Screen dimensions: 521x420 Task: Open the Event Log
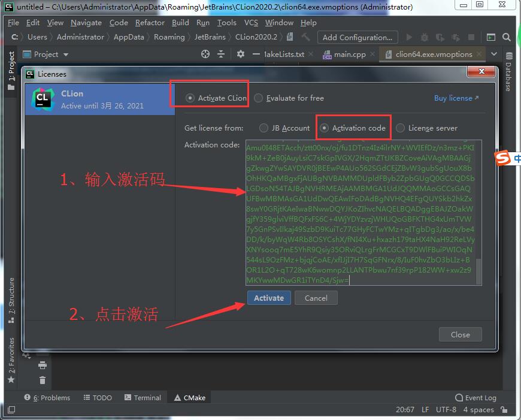[x=475, y=397]
